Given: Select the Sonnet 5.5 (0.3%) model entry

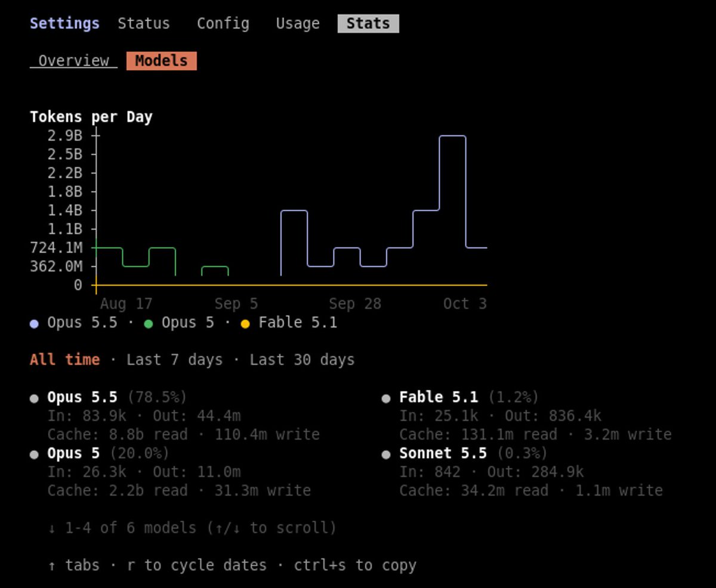Looking at the screenshot, I should [473, 453].
